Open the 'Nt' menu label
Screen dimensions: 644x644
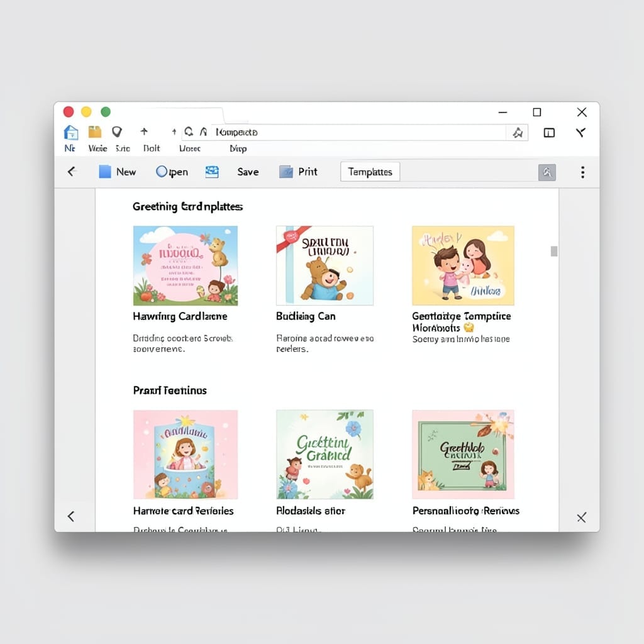coord(70,148)
